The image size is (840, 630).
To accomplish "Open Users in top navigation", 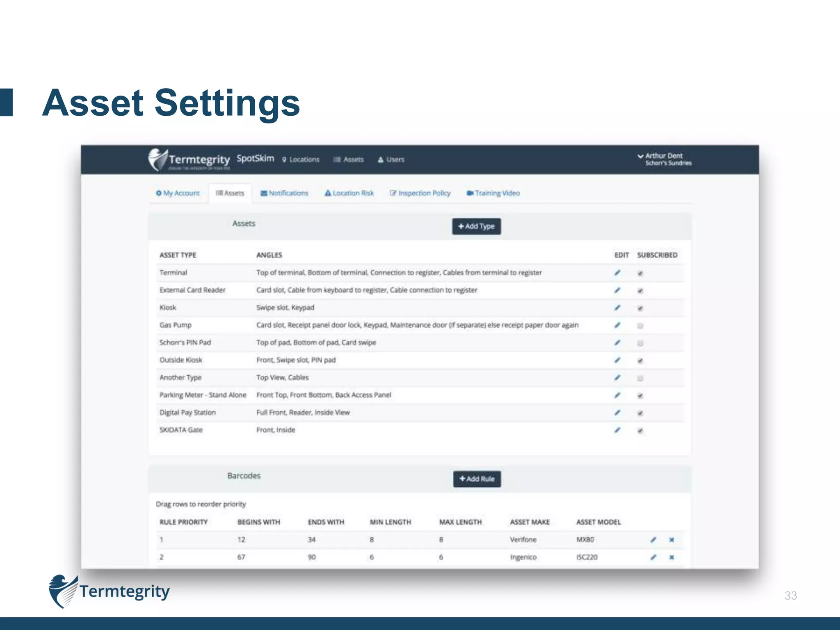I will click(x=391, y=160).
